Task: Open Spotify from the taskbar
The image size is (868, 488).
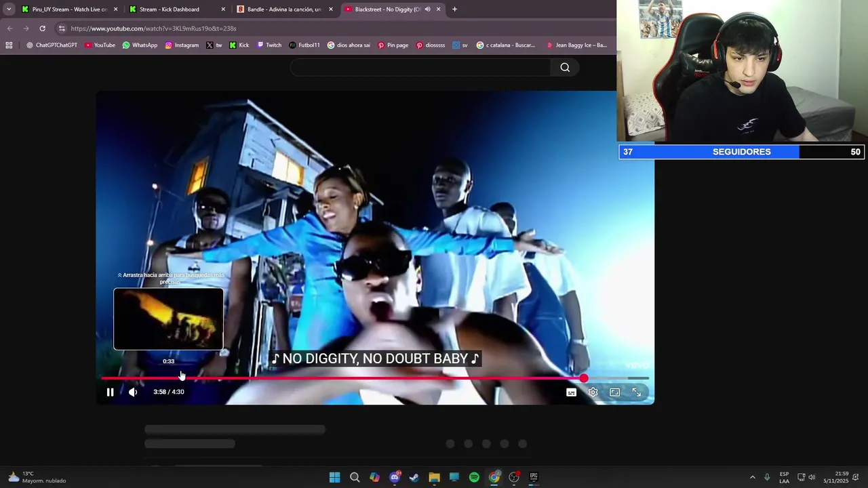Action: [x=474, y=477]
